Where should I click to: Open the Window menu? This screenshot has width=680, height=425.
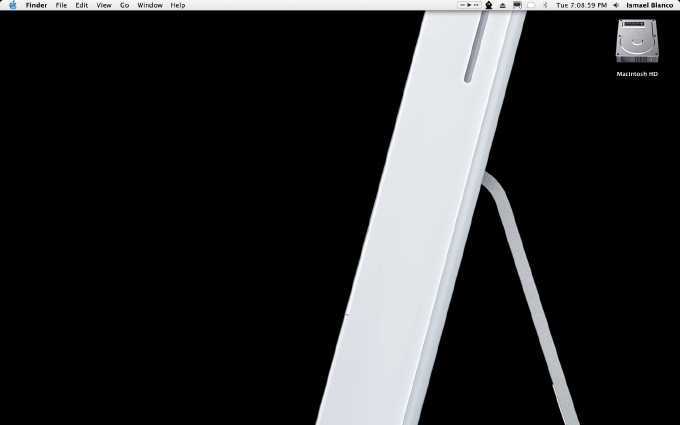click(150, 5)
